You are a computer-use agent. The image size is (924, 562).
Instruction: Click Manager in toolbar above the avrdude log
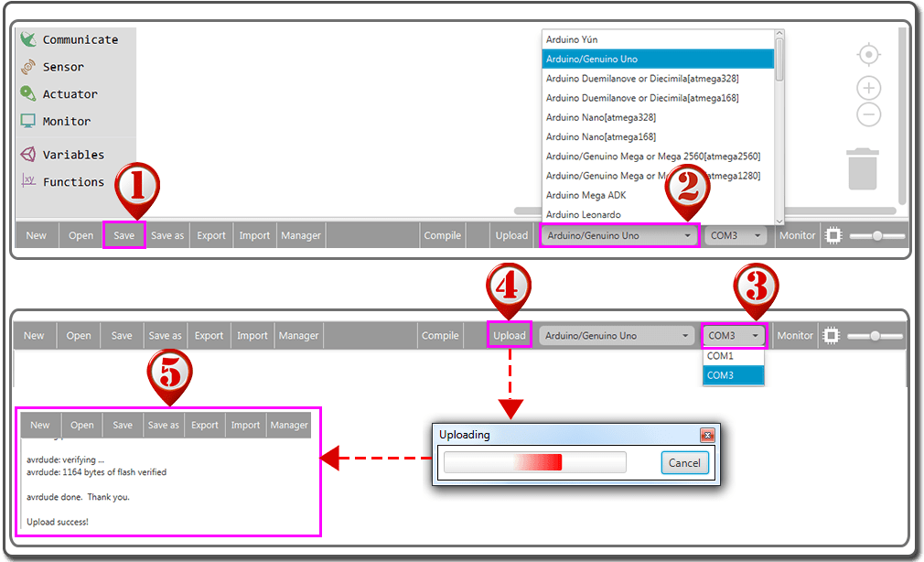click(289, 426)
